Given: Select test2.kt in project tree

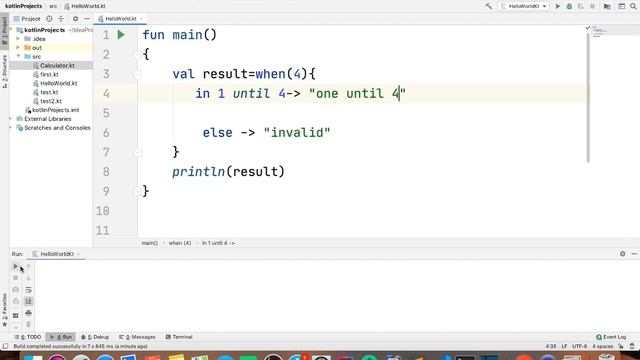Looking at the screenshot, I should coord(51,101).
